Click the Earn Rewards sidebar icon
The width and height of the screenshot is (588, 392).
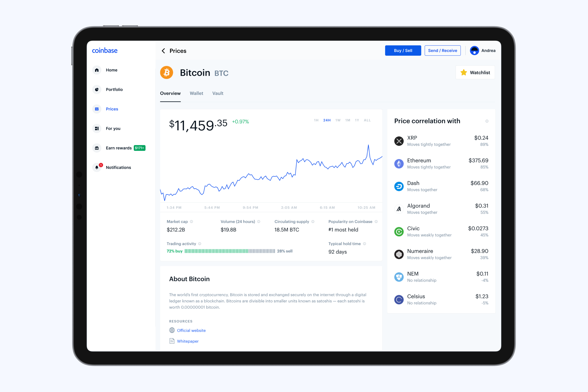pos(97,147)
